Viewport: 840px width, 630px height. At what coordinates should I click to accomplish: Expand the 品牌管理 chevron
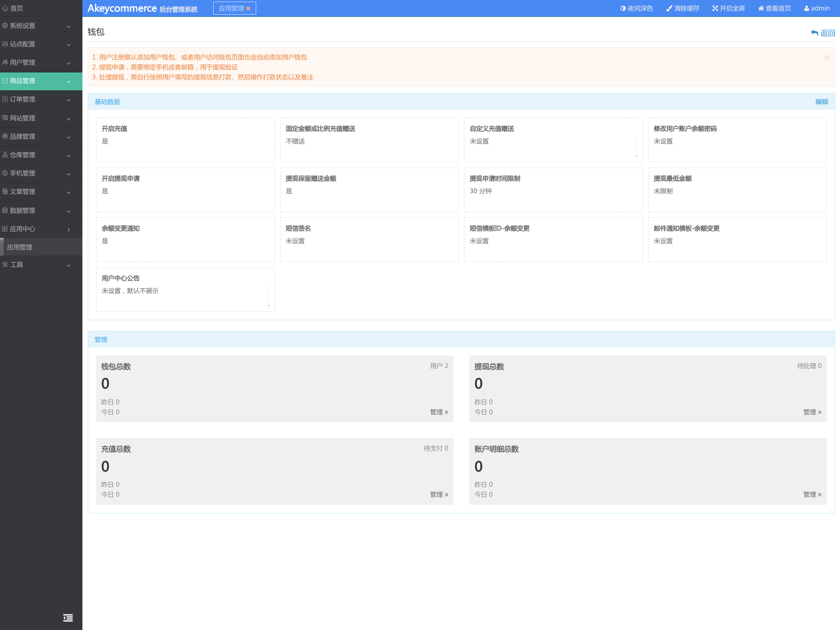click(x=69, y=137)
